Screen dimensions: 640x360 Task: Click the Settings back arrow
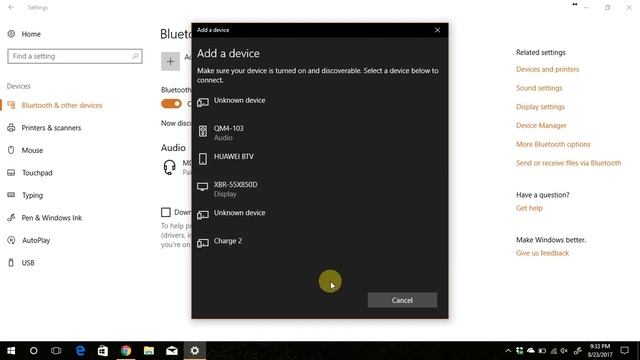11,7
